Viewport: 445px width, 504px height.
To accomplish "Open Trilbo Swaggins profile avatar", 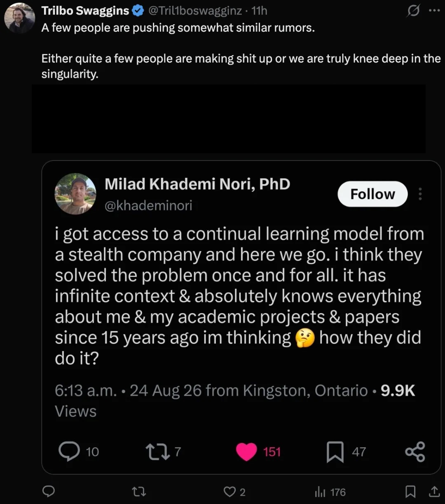I will (19, 18).
